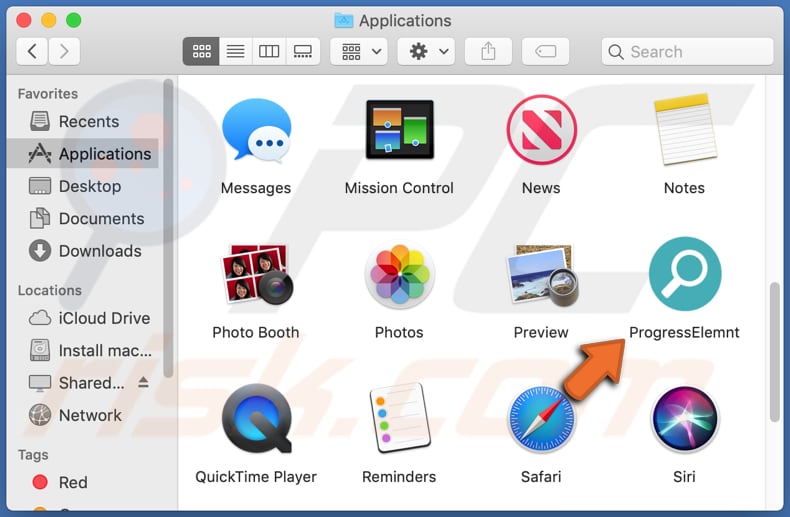Click the Applications folder icon in title bar
This screenshot has width=790, height=517.
coord(344,20)
